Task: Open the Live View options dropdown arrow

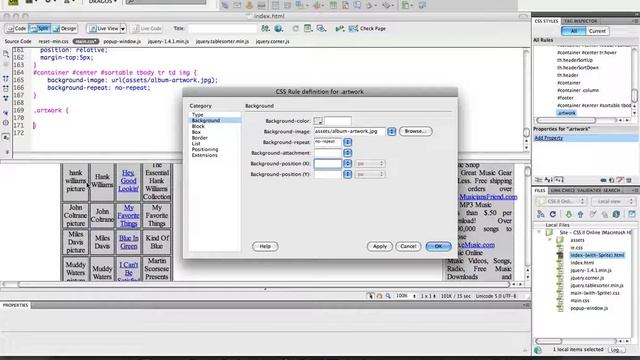Action: pyautogui.click(x=123, y=29)
